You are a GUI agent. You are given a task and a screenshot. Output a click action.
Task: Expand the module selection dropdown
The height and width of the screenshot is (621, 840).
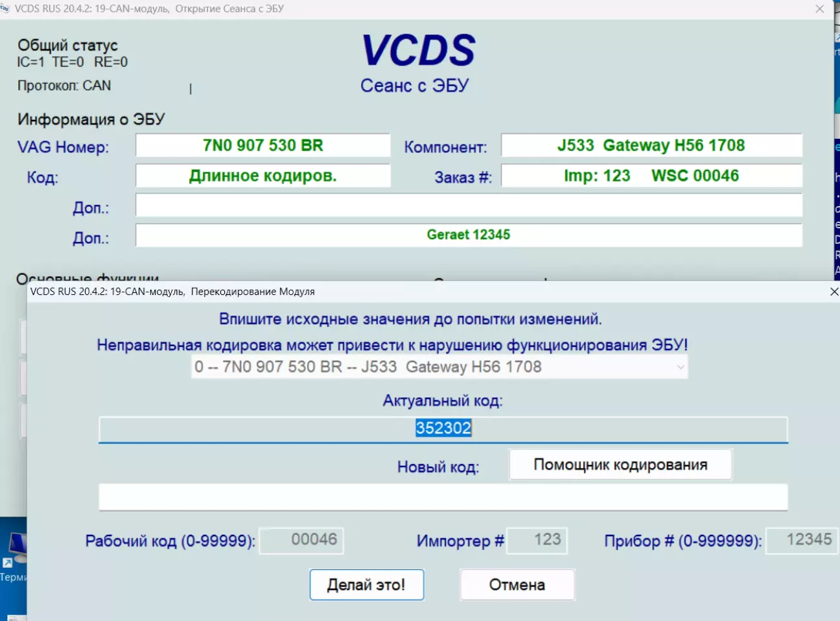click(x=680, y=367)
